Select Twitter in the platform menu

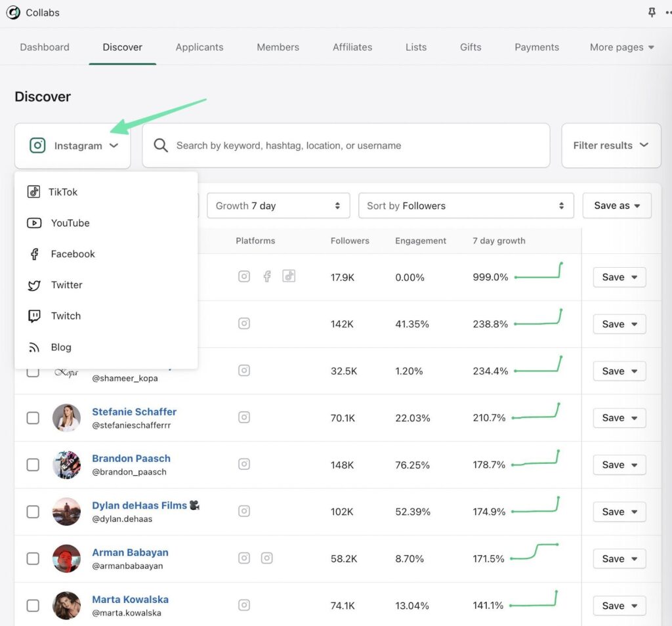coord(66,285)
